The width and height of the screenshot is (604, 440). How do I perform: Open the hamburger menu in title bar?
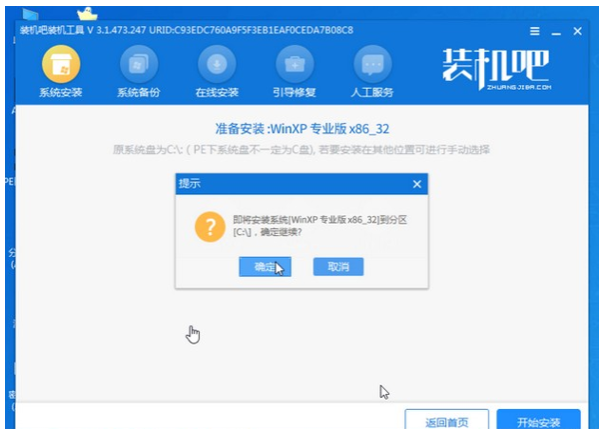click(x=535, y=31)
